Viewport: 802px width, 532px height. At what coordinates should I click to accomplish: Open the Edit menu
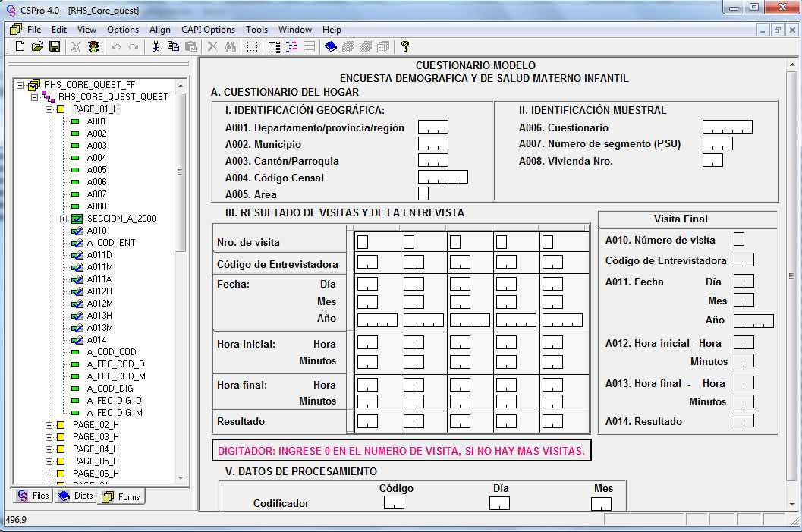point(59,30)
